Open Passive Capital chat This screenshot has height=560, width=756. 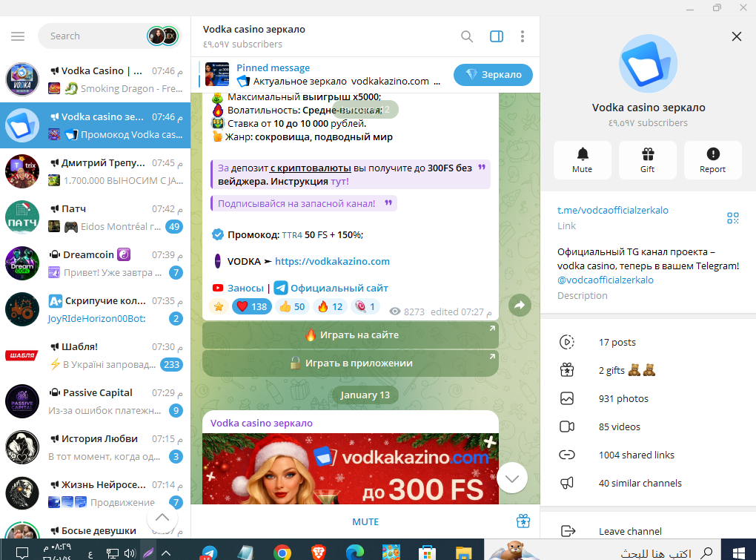(x=96, y=402)
